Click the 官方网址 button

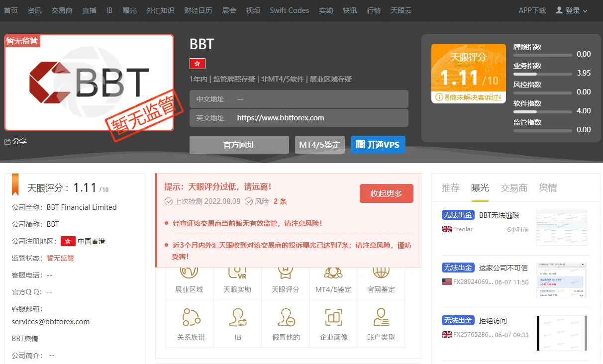[239, 145]
